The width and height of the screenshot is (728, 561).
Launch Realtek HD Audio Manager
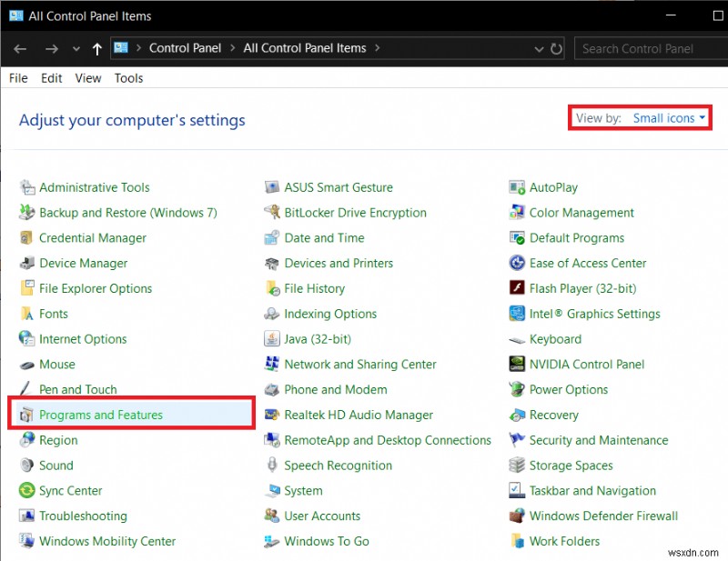pos(358,415)
